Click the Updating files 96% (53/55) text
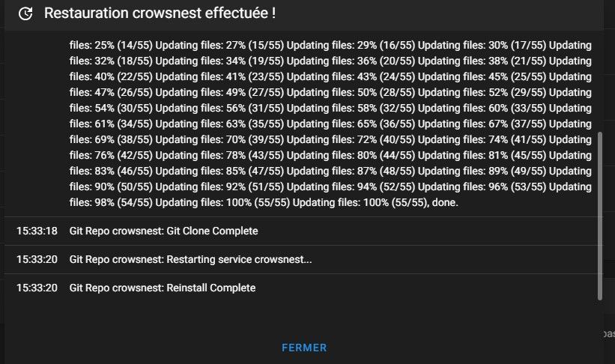Viewport: 615px width, 364px height. click(x=482, y=186)
